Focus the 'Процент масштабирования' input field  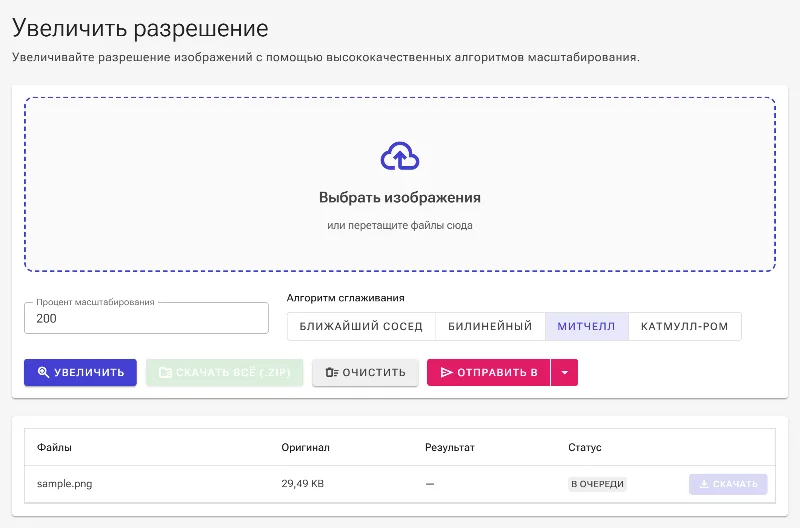click(x=146, y=318)
